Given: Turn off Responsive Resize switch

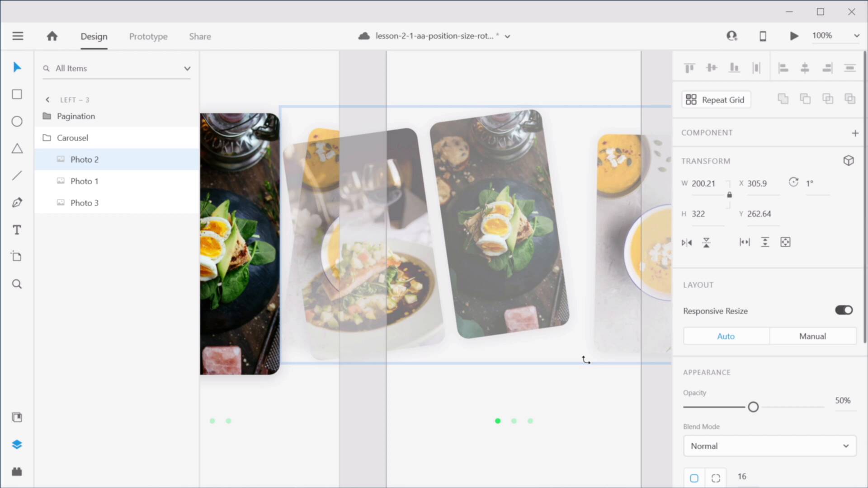Looking at the screenshot, I should click(844, 310).
